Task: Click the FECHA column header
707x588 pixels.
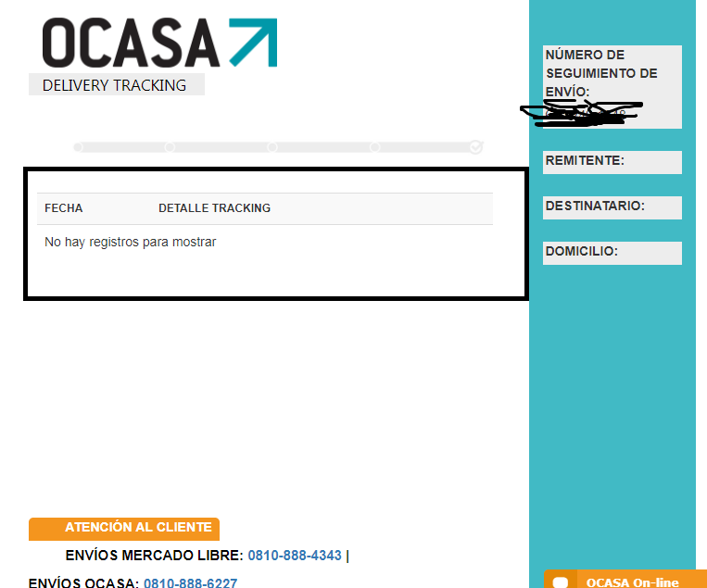Action: pos(64,208)
